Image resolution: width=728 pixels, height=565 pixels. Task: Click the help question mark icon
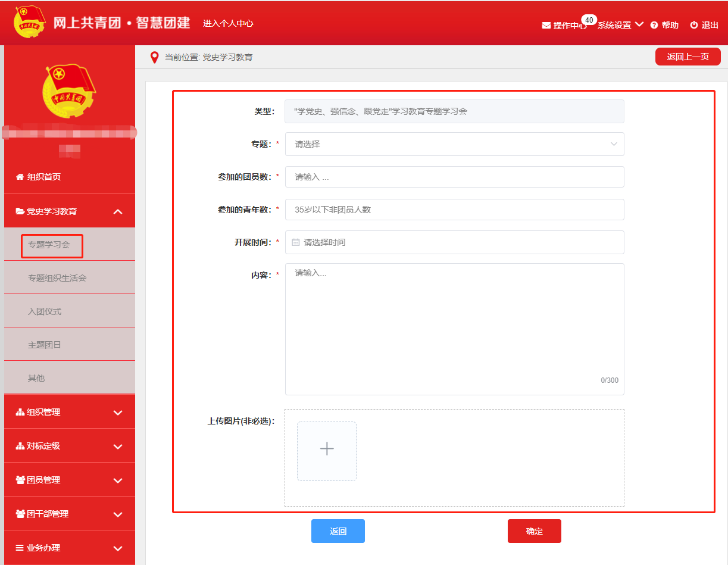pyautogui.click(x=654, y=25)
